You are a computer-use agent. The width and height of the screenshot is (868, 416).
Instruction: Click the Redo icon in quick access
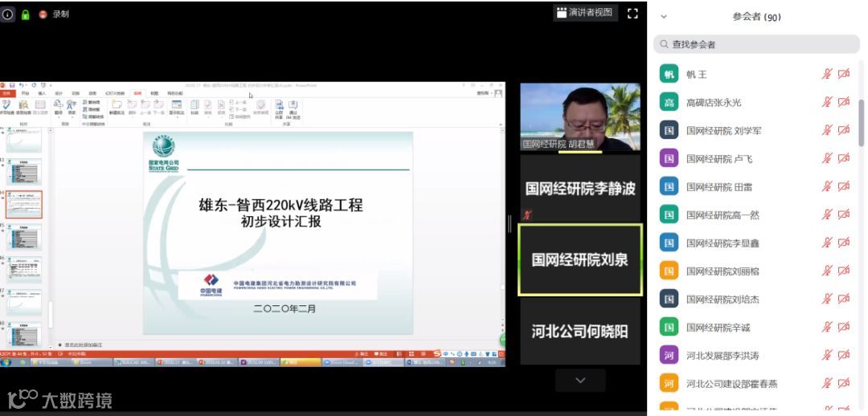pos(34,85)
